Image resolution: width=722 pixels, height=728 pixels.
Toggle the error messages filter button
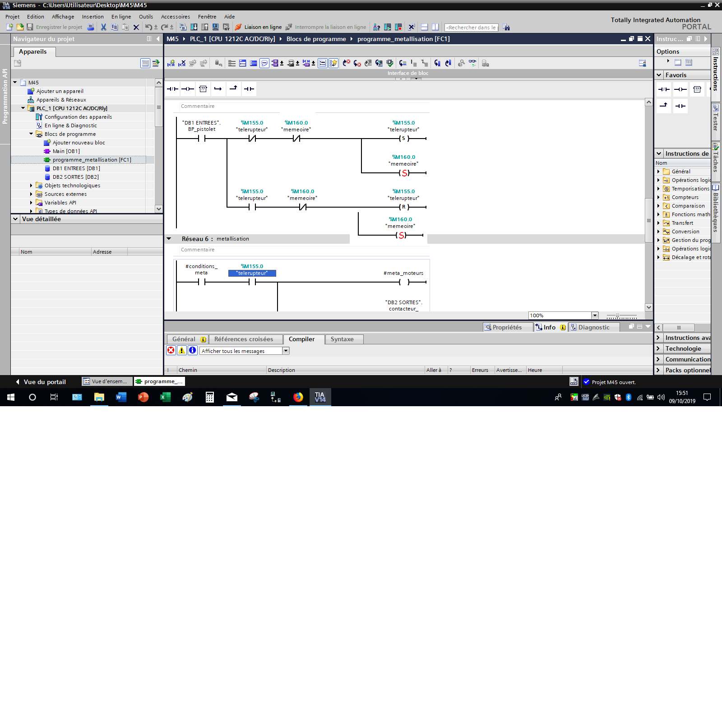coord(171,351)
